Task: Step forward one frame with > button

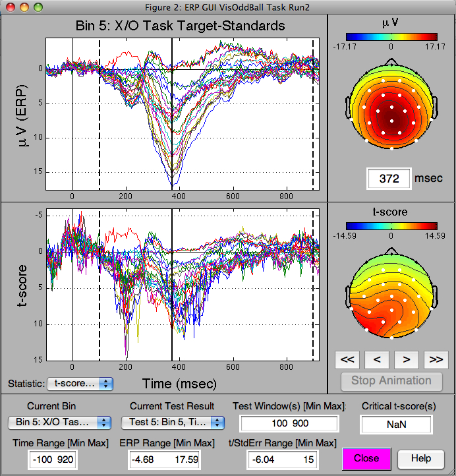Action: pos(407,359)
